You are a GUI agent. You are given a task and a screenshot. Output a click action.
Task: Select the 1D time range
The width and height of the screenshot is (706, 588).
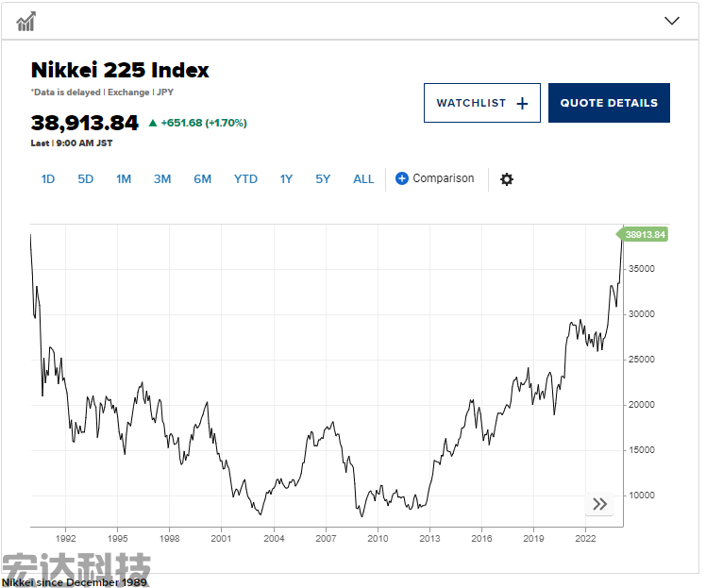[48, 179]
